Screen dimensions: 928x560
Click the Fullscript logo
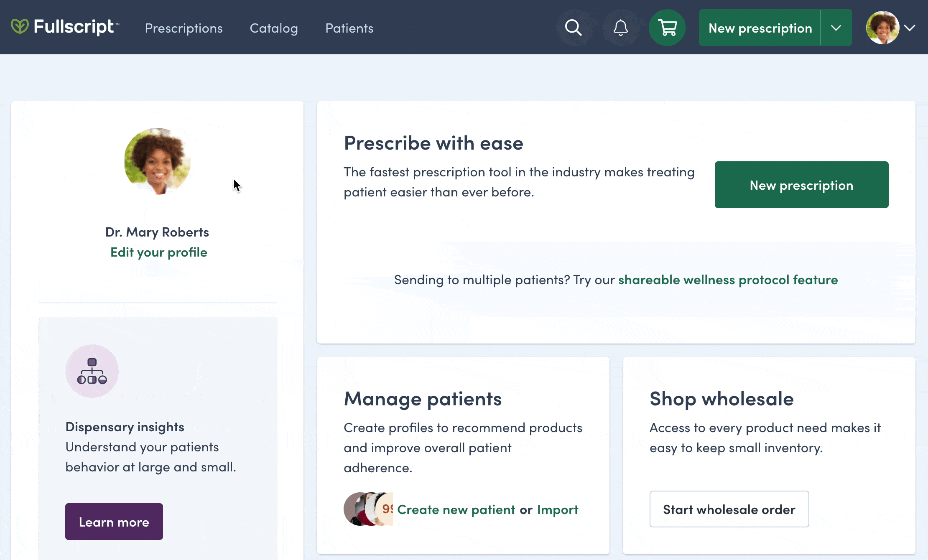pyautogui.click(x=65, y=27)
